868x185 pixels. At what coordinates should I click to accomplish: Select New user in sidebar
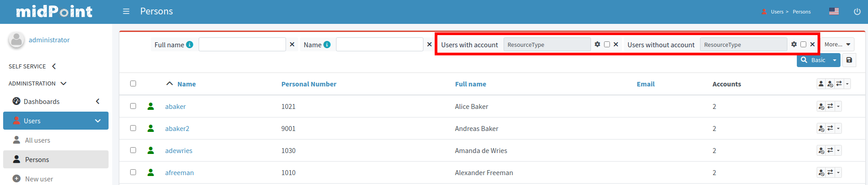point(39,179)
